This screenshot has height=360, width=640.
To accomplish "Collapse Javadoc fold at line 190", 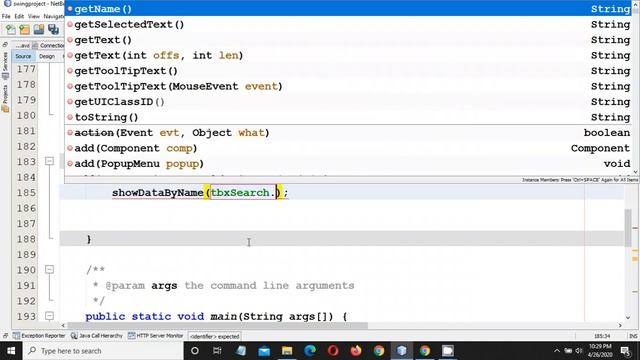I will (x=49, y=269).
